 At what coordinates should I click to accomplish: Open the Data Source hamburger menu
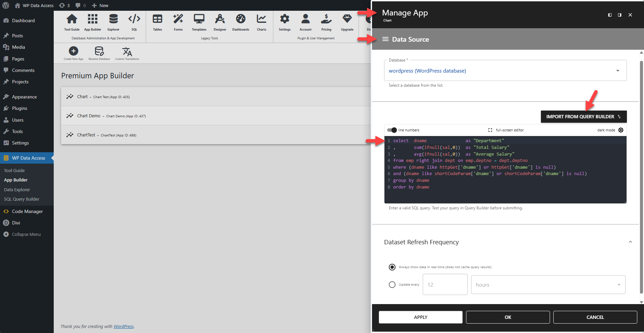click(x=385, y=39)
